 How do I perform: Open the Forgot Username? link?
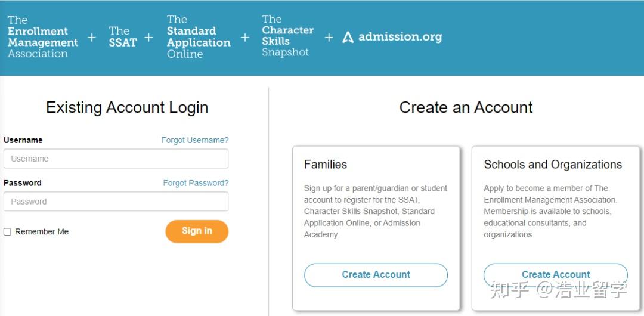(195, 140)
